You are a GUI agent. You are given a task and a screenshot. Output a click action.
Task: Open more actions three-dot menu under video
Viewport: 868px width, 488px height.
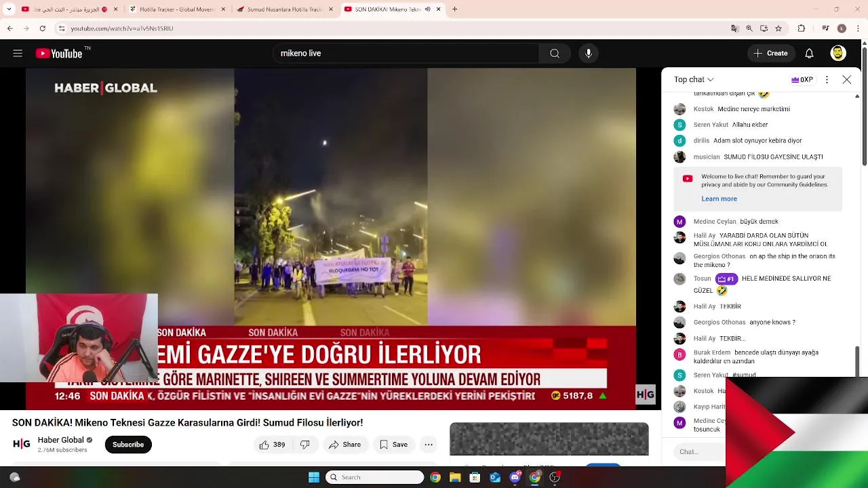pos(429,445)
